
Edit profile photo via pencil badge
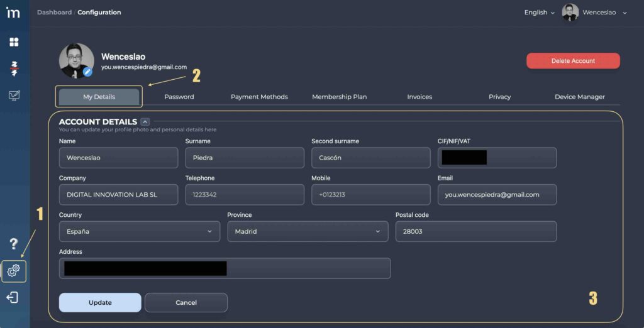click(88, 72)
